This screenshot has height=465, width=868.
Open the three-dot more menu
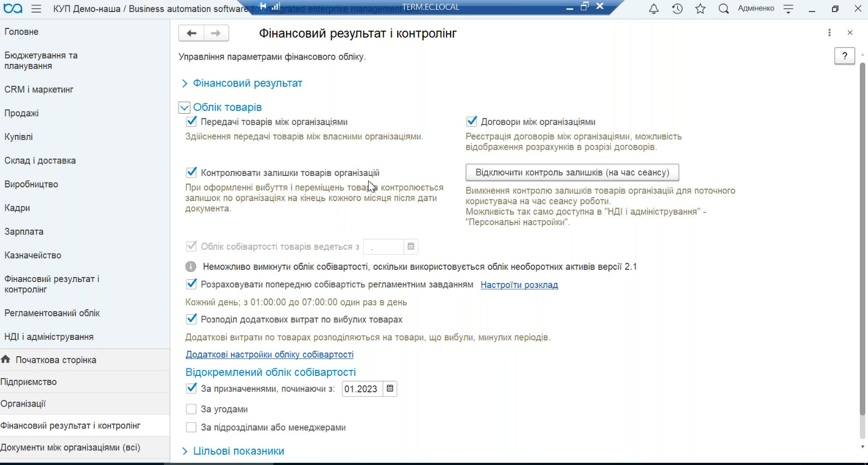[x=830, y=33]
